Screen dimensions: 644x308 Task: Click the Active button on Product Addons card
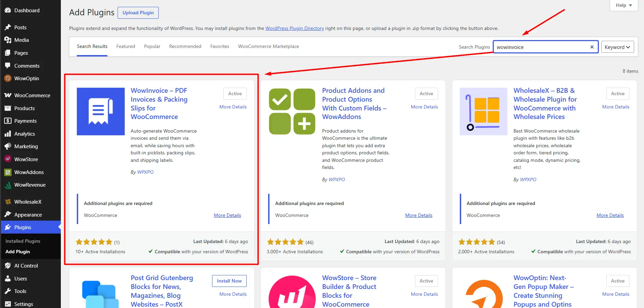(426, 93)
